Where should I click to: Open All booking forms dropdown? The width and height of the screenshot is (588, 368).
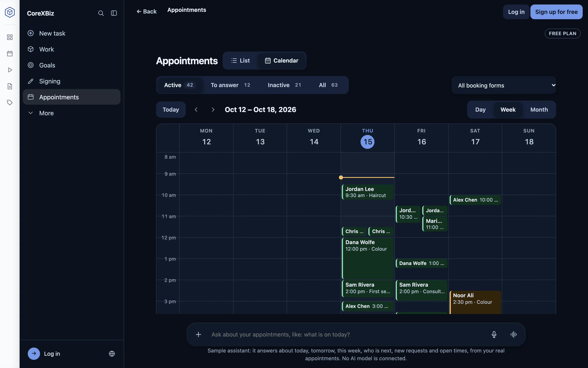click(x=504, y=85)
